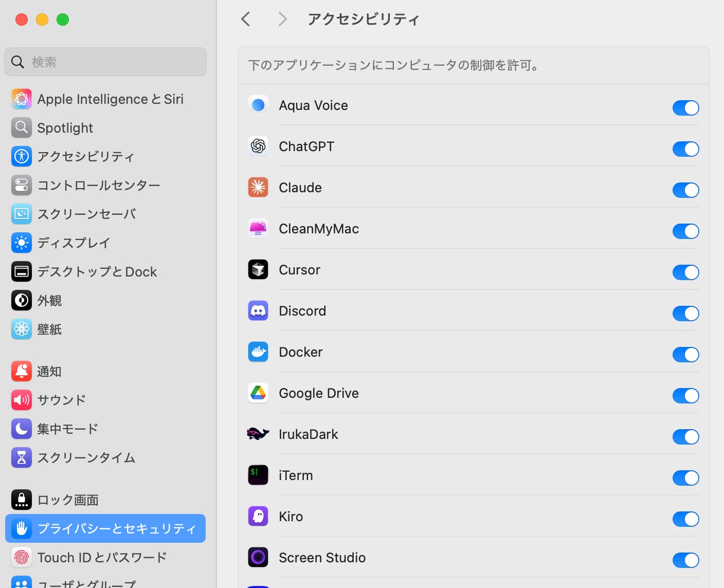Toggle Google Drive accessibility access
This screenshot has height=588, width=724.
[x=686, y=396]
